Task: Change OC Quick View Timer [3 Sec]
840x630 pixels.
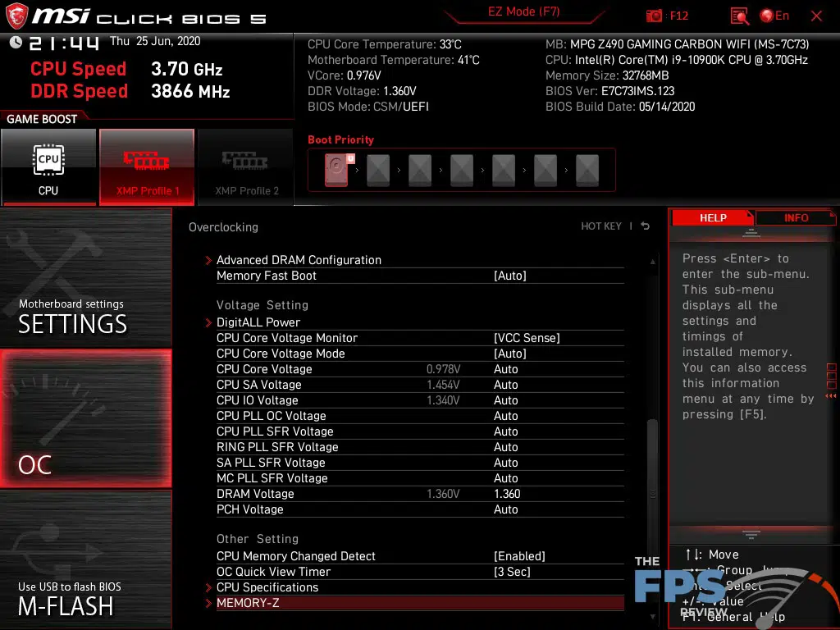Action: pos(512,572)
